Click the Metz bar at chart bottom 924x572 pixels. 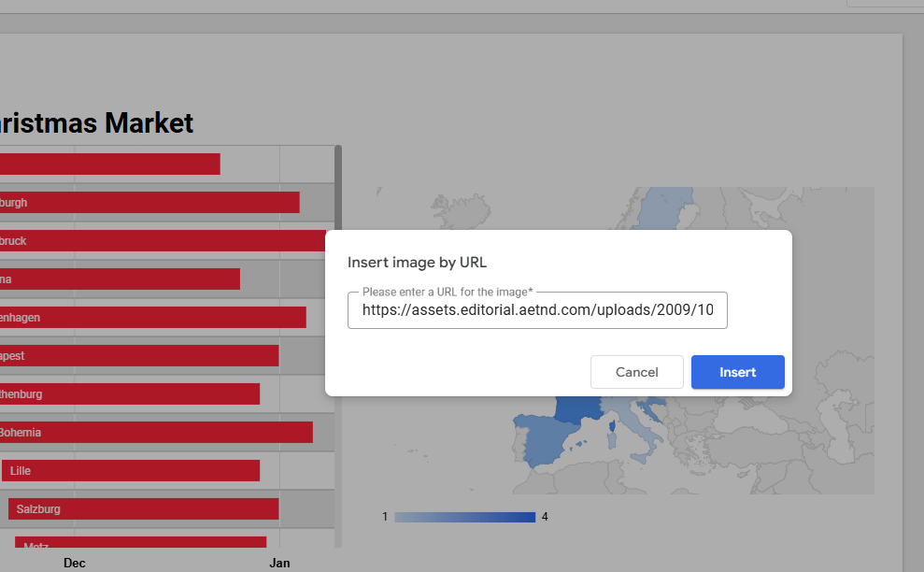coord(140,544)
